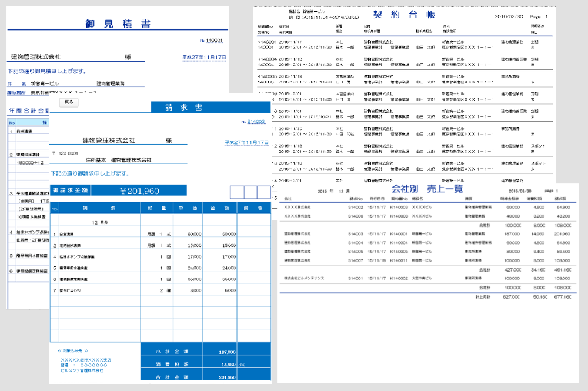Screen dimensions: 588x391
Task: Click the 契約台帳 heading
Action: (x=404, y=15)
